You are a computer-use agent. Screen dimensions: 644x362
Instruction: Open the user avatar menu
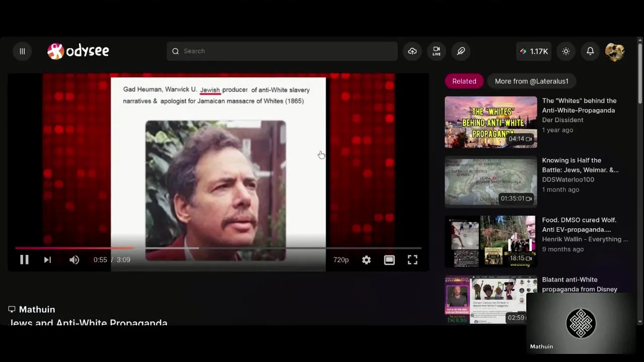[x=615, y=51]
